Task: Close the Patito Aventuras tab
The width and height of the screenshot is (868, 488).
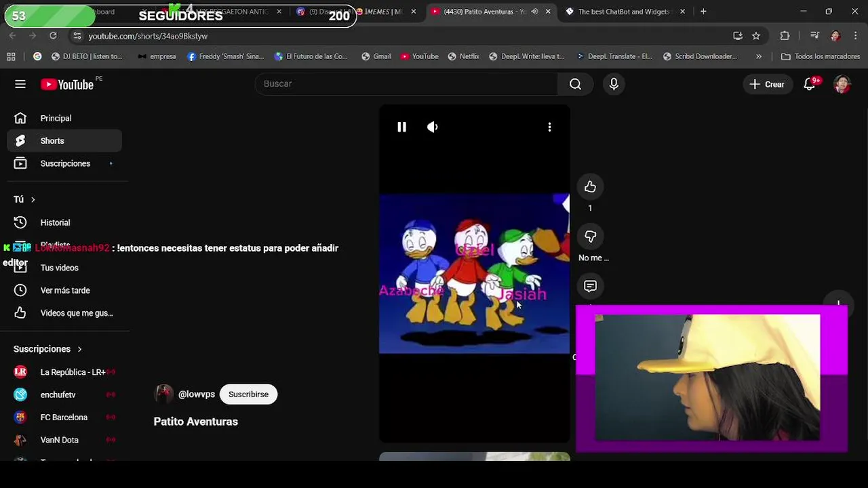Action: pyautogui.click(x=548, y=12)
